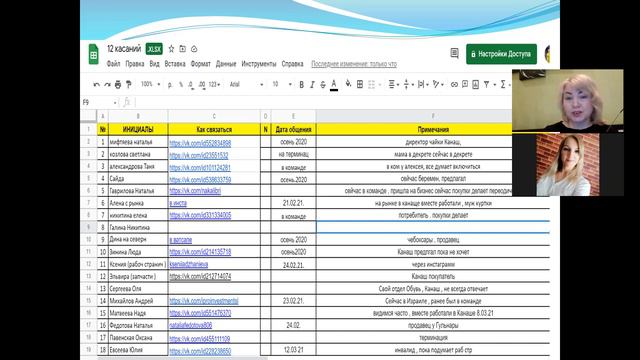Viewport: 640px width, 360px height.
Task: Open the zoom 100% dropdown
Action: (150, 84)
